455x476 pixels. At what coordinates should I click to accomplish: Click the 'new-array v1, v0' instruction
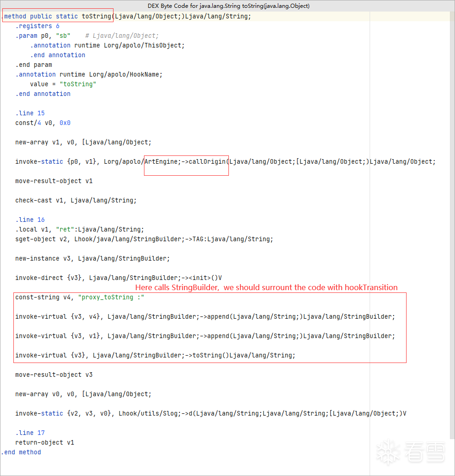(83, 143)
